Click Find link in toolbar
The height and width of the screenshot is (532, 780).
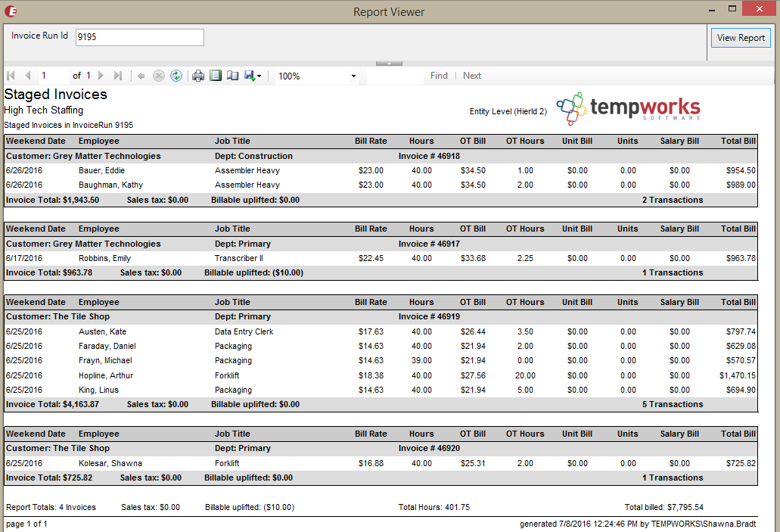(439, 76)
